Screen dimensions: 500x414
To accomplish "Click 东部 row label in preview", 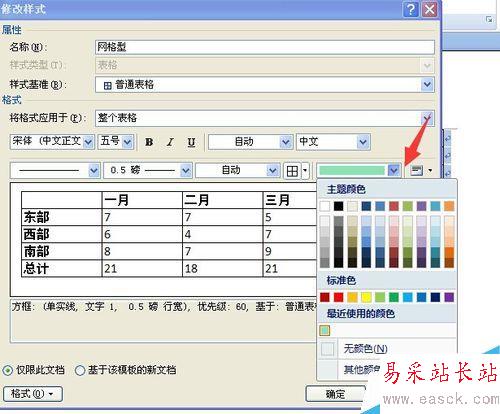I will [x=36, y=217].
